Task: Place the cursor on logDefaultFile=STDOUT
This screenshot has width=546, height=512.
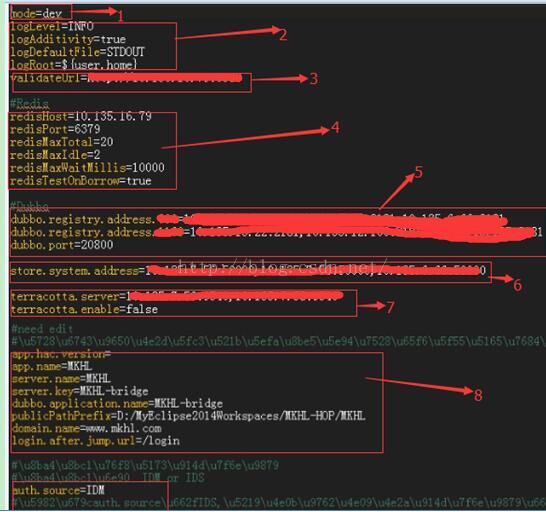Action: [77, 52]
